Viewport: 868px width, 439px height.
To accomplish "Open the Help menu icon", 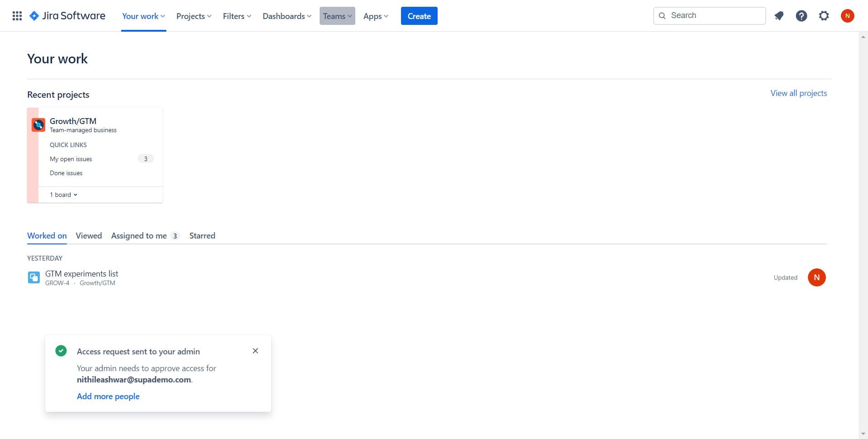I will pos(801,15).
